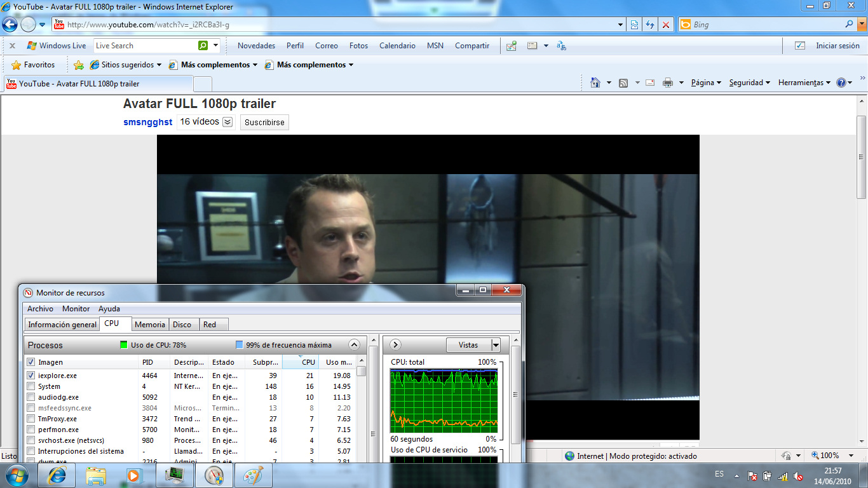Open the Vistas dropdown arrow
868x488 pixels.
click(496, 345)
